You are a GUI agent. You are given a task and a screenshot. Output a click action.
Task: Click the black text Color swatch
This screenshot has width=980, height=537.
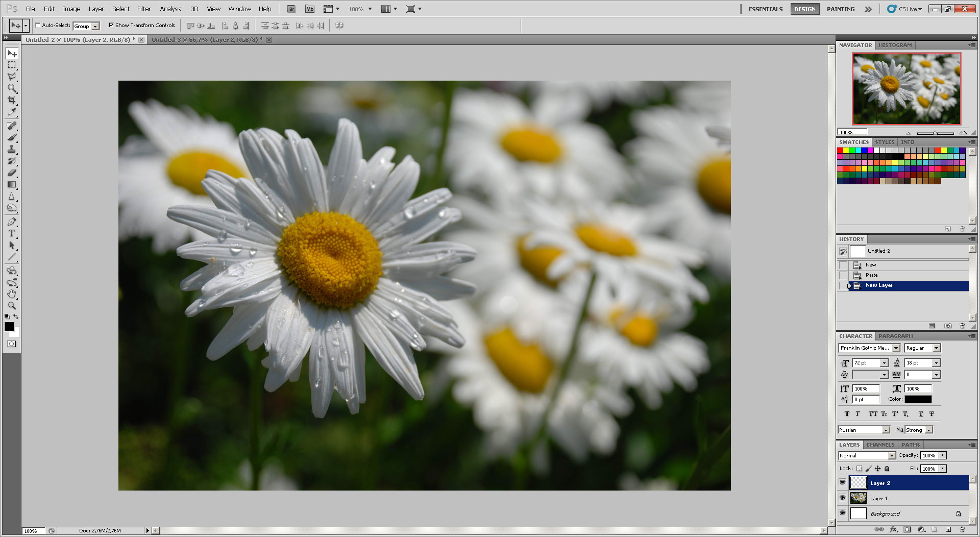click(918, 399)
